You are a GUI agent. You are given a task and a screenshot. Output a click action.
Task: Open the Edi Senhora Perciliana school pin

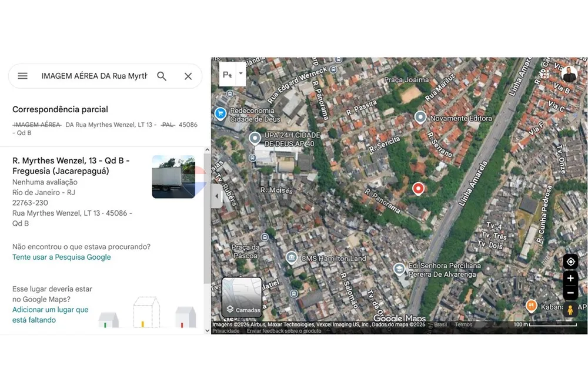point(399,269)
